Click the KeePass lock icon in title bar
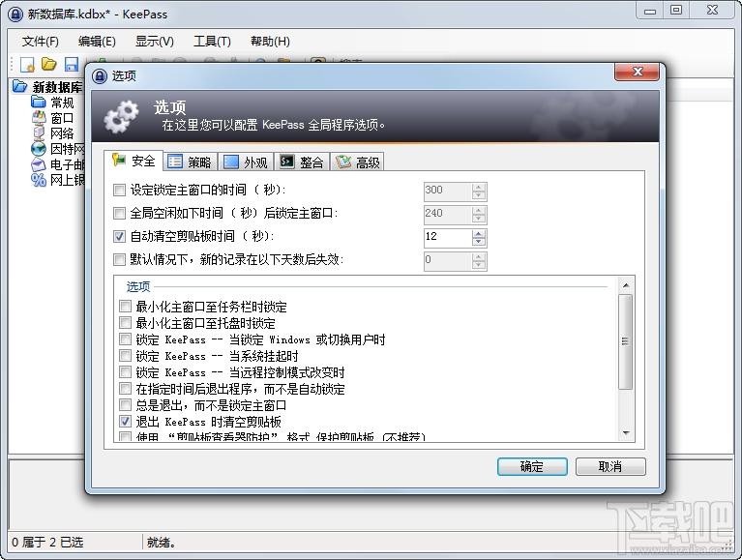Screen dimensions: 742x560 (x=15, y=15)
